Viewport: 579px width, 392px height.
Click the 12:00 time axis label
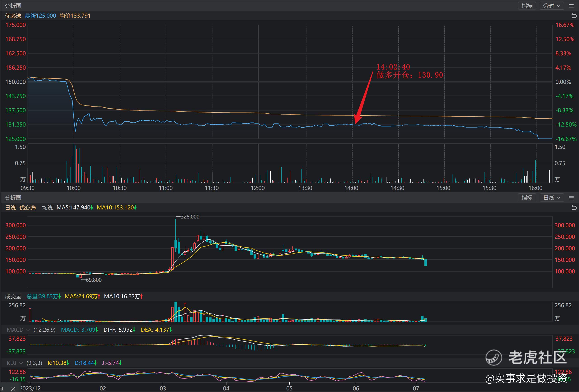pos(258,188)
